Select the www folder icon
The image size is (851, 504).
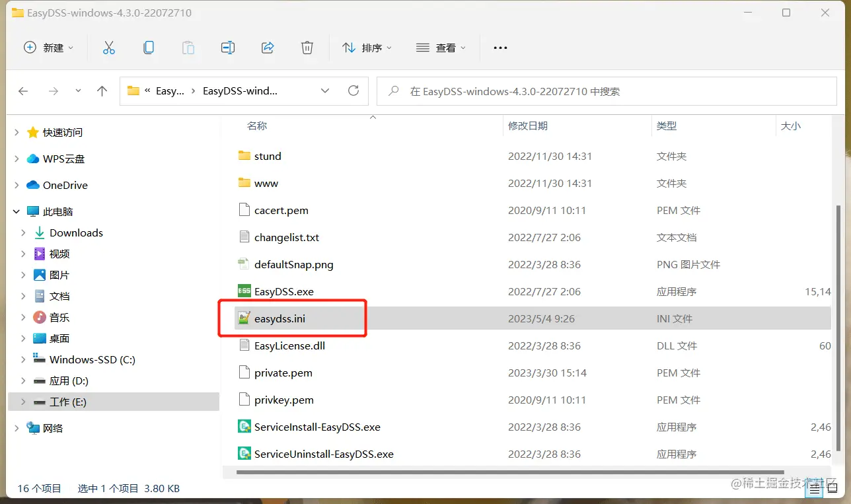244,183
